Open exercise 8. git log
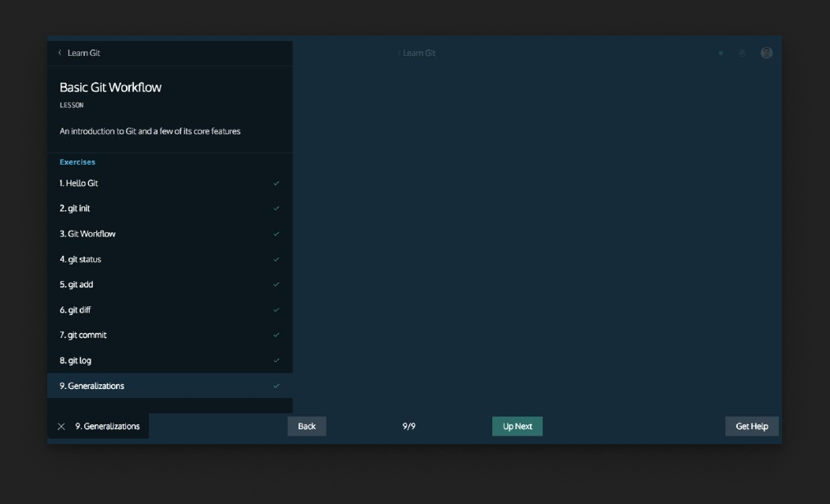 click(x=169, y=361)
